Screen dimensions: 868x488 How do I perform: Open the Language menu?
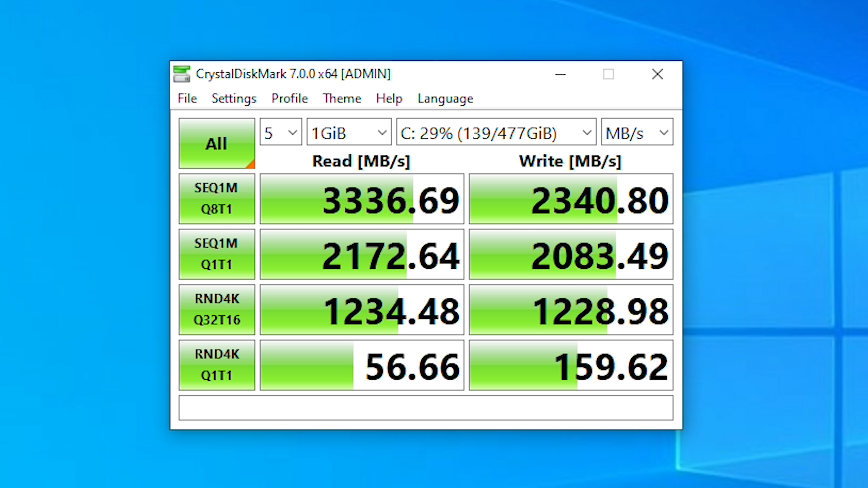445,98
